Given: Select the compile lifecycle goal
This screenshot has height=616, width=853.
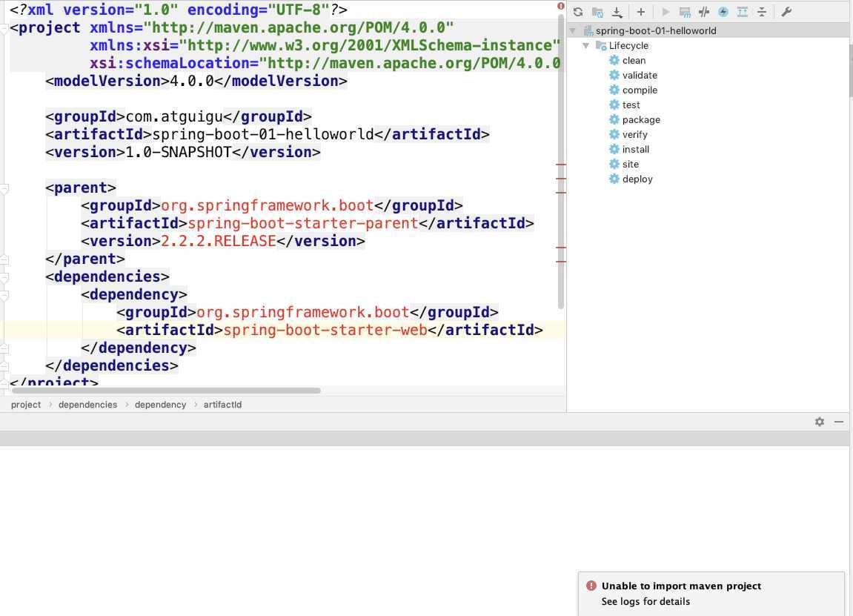Looking at the screenshot, I should point(640,90).
